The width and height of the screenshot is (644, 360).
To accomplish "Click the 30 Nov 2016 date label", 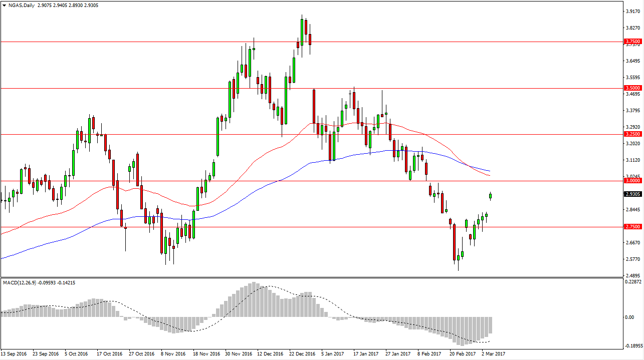I will coord(240,354).
